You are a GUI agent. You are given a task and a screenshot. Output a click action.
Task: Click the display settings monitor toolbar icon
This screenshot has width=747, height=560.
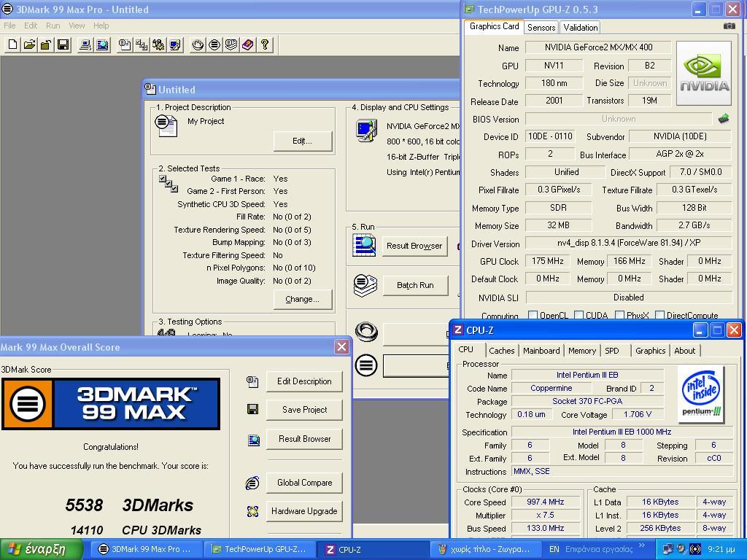click(x=175, y=45)
